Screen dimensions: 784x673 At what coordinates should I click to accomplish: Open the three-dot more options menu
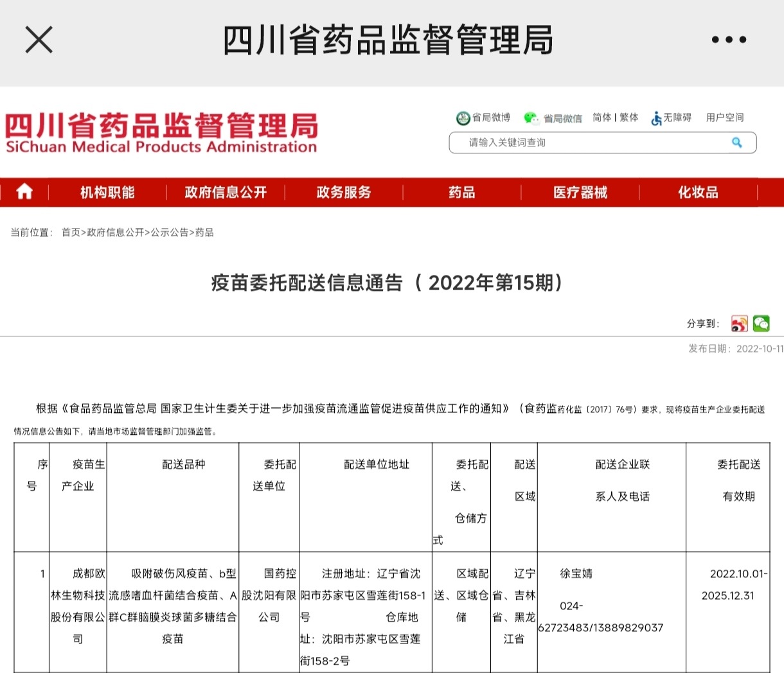tap(729, 40)
